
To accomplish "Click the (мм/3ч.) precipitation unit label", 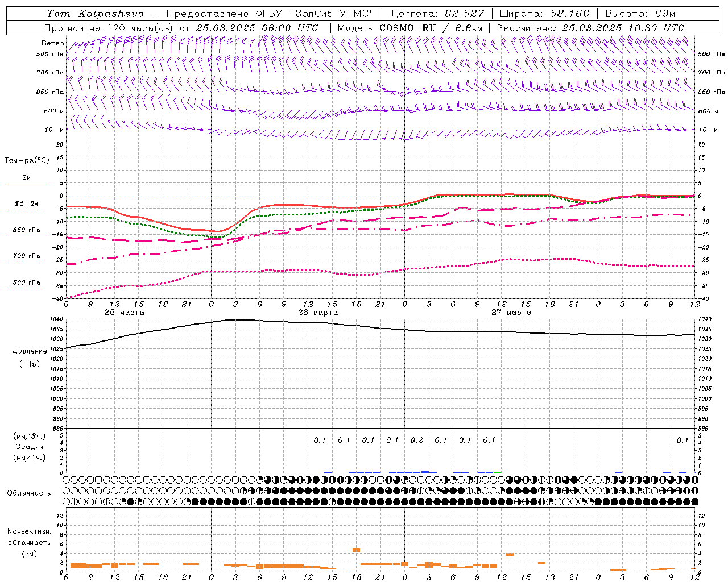I will (x=30, y=436).
